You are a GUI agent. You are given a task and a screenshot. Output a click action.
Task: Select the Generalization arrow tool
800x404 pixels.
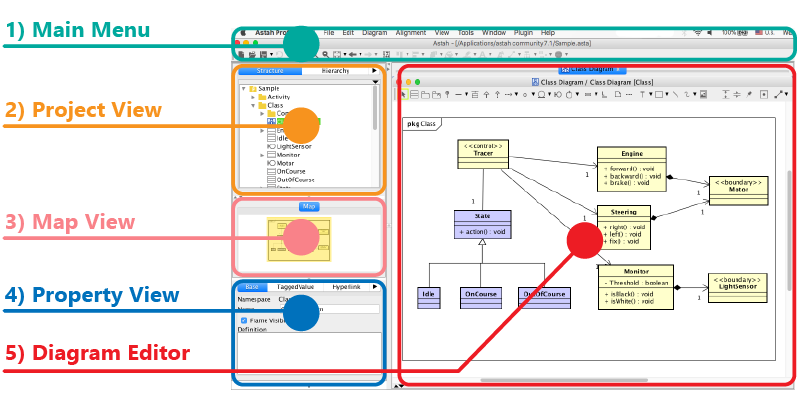click(486, 94)
